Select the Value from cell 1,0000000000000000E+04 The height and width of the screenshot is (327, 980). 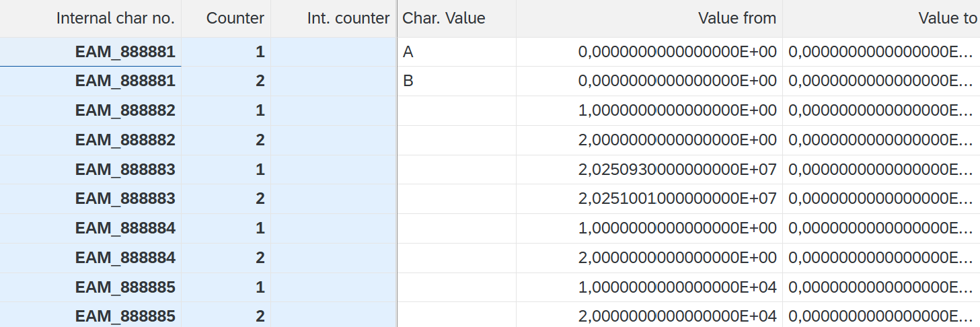point(677,287)
